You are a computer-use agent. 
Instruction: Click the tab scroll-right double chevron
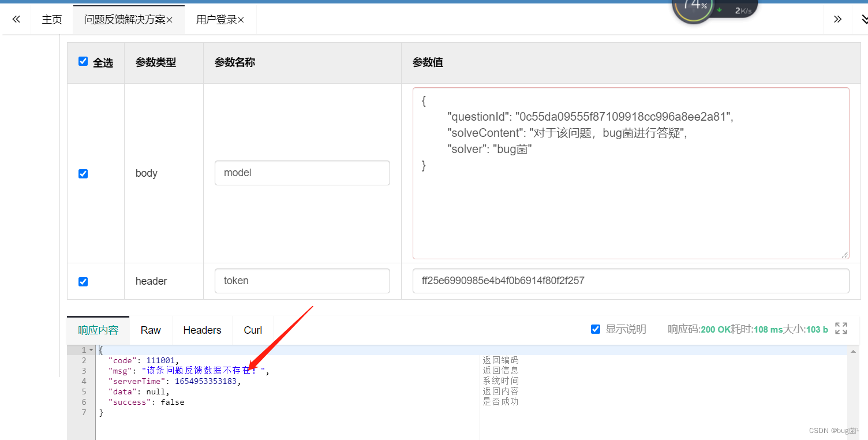(x=837, y=20)
